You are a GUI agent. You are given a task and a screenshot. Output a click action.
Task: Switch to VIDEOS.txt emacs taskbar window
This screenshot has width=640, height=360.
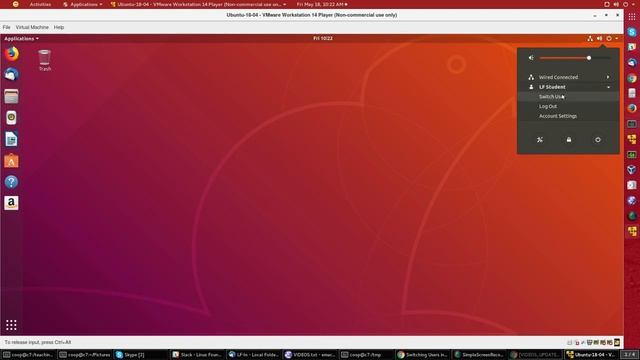click(x=310, y=355)
